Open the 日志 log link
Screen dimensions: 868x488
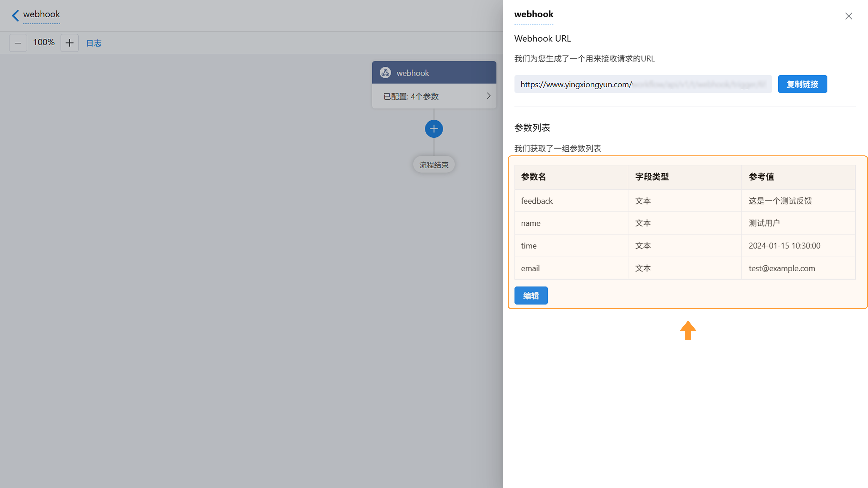(x=94, y=43)
